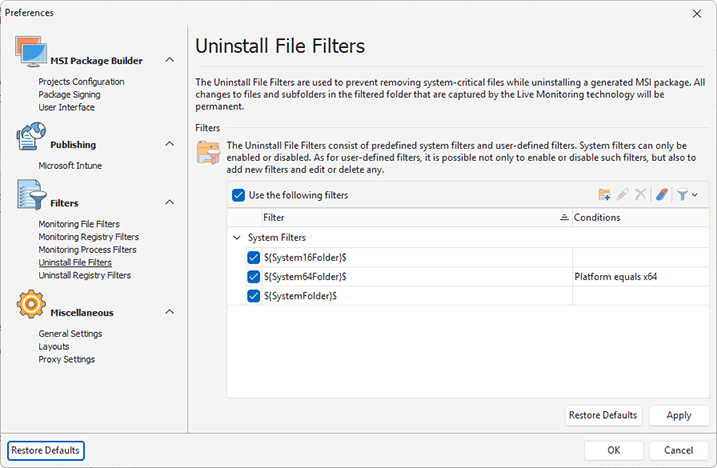Toggle the ${System64Folder}$ filter checkbox
This screenshot has width=717, height=468.
click(x=253, y=277)
